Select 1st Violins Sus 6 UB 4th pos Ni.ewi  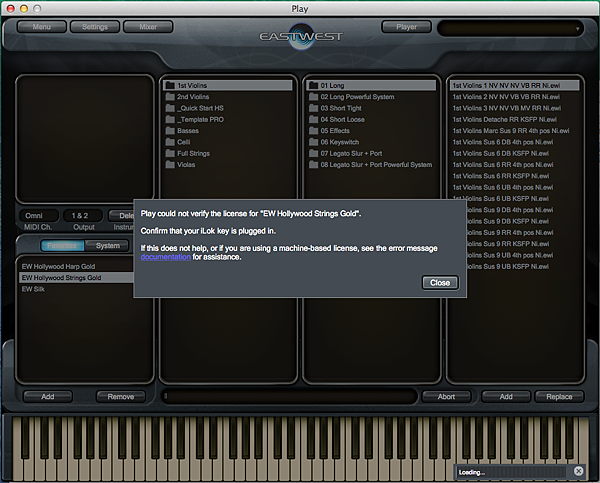tap(515, 187)
